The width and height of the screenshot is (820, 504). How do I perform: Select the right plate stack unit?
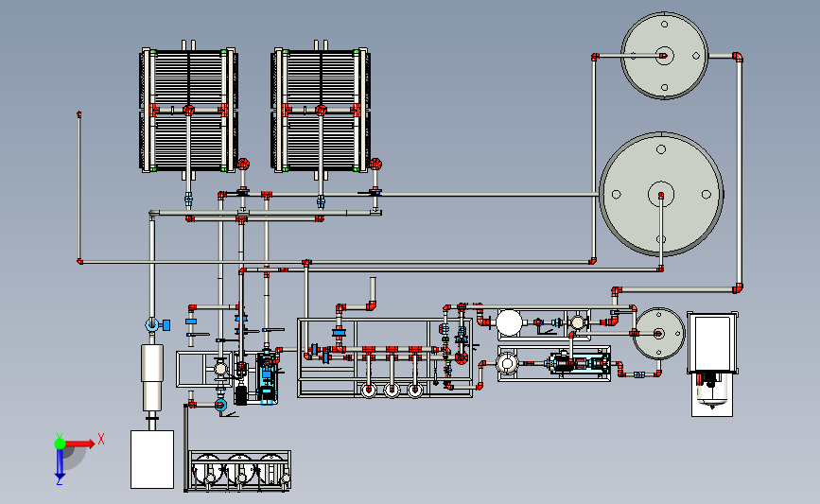point(321,110)
